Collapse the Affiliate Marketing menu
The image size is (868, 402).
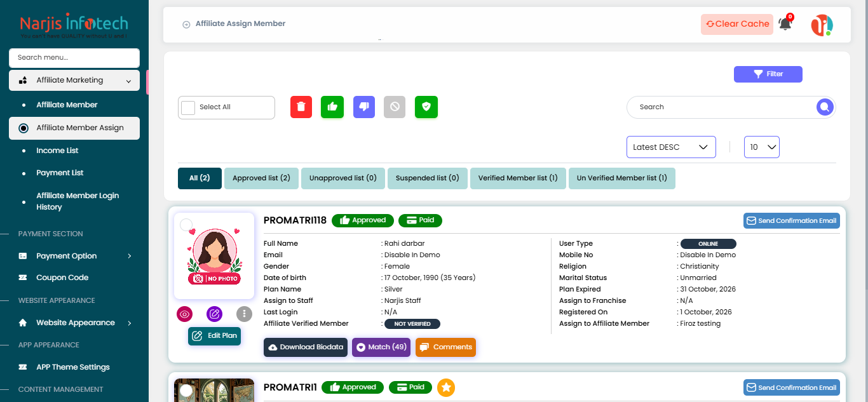coord(128,81)
